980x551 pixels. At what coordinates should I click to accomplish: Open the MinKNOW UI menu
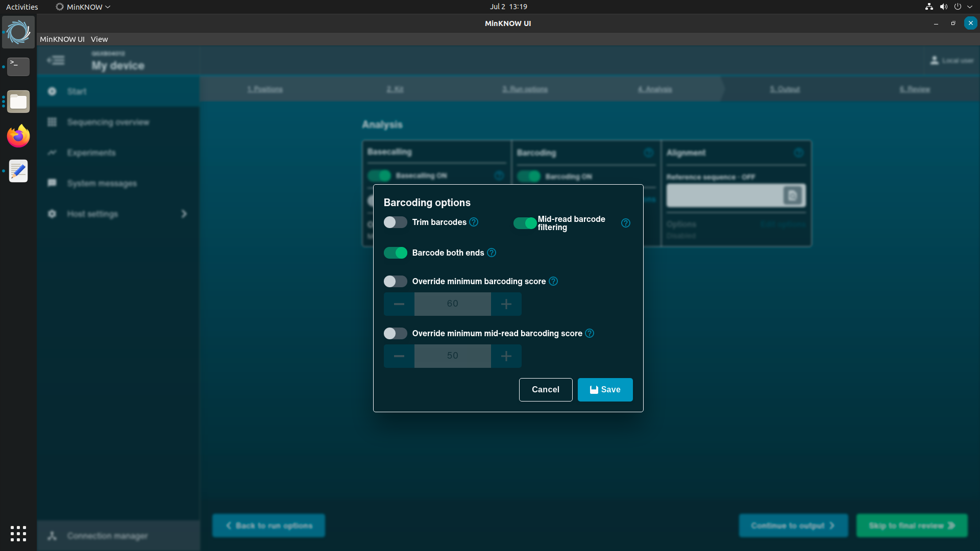62,39
